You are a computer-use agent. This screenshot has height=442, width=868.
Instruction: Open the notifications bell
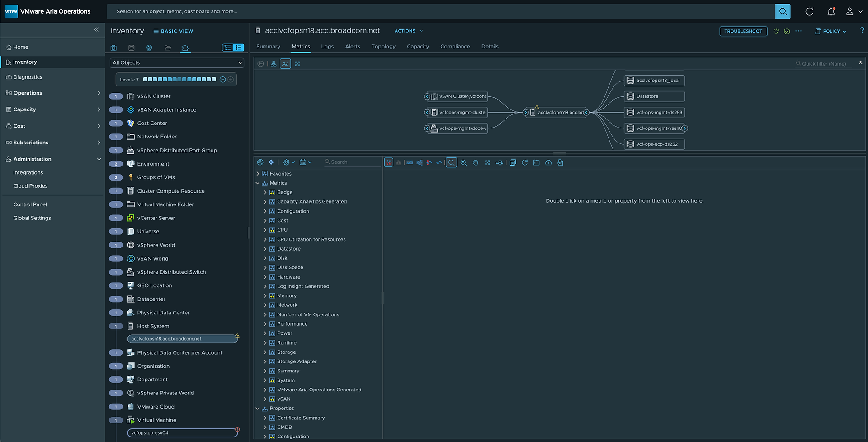point(831,11)
